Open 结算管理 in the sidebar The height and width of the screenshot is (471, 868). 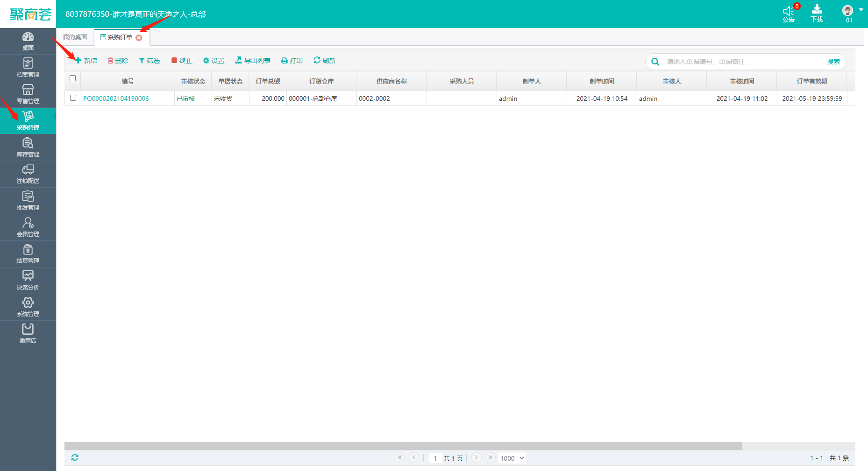coord(28,254)
